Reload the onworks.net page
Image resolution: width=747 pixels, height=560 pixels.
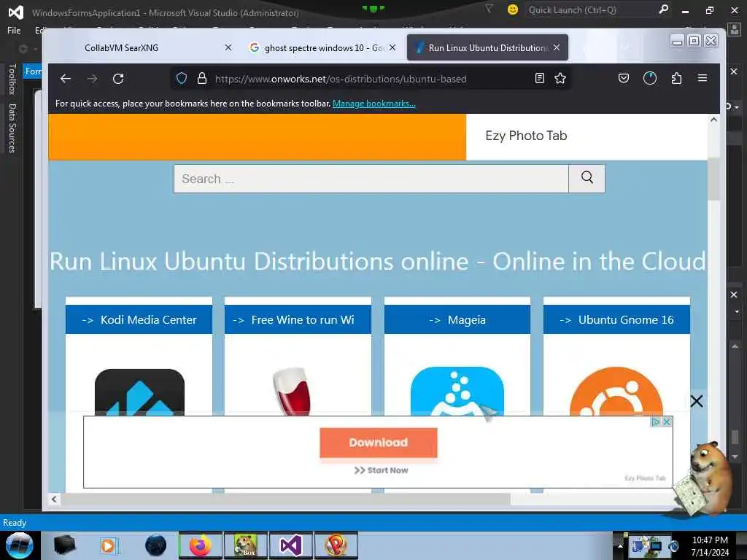tap(118, 79)
